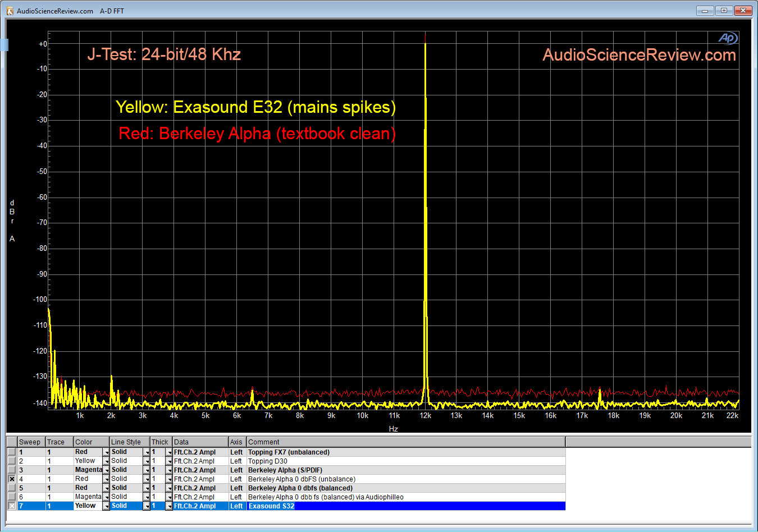The height and width of the screenshot is (532, 758).
Task: Select the 'Berkeley Alpha (S/PDIF)' comment cell
Action: tap(406, 470)
